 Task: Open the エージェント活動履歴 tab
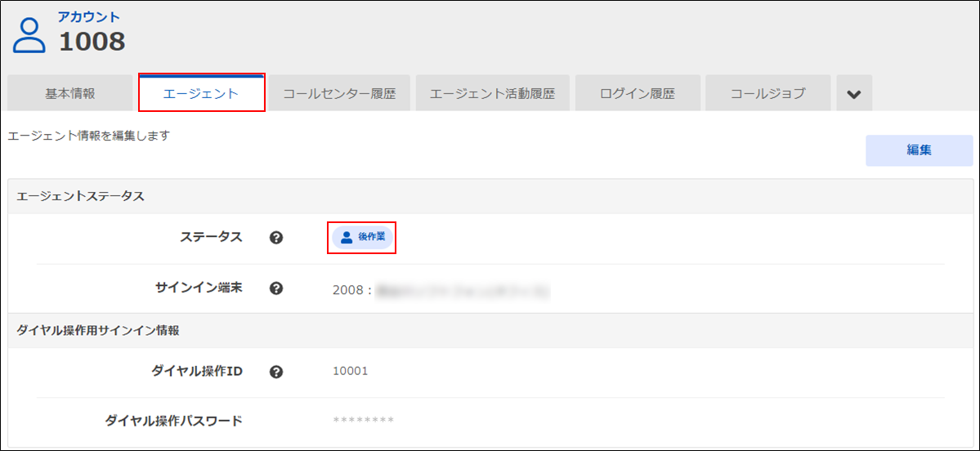[x=492, y=93]
